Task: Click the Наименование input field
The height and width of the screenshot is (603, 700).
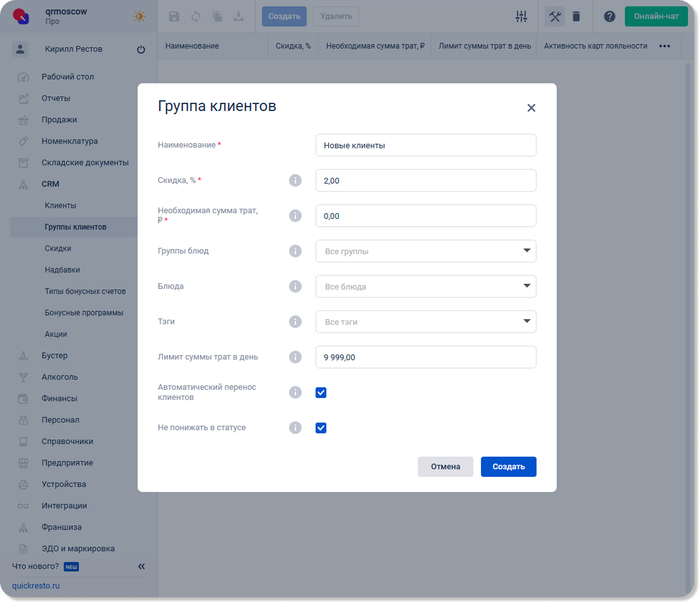Action: (425, 145)
